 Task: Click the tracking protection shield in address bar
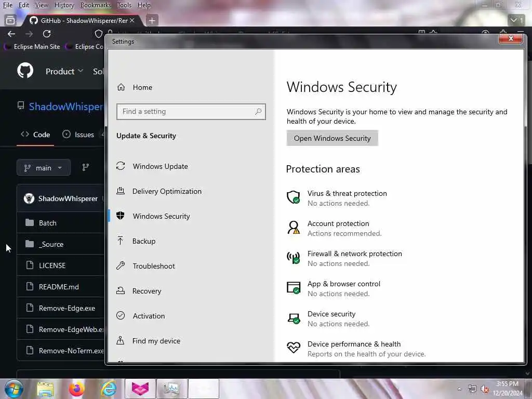point(98,34)
